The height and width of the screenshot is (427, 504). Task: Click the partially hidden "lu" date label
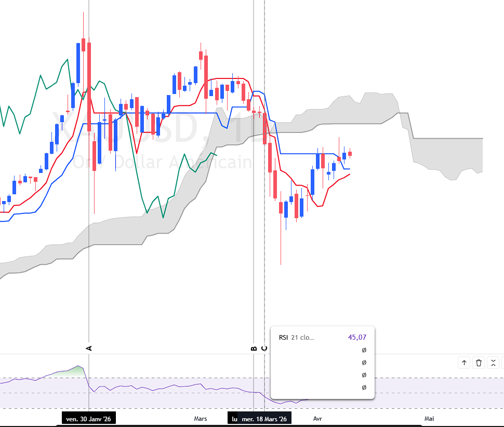233,419
